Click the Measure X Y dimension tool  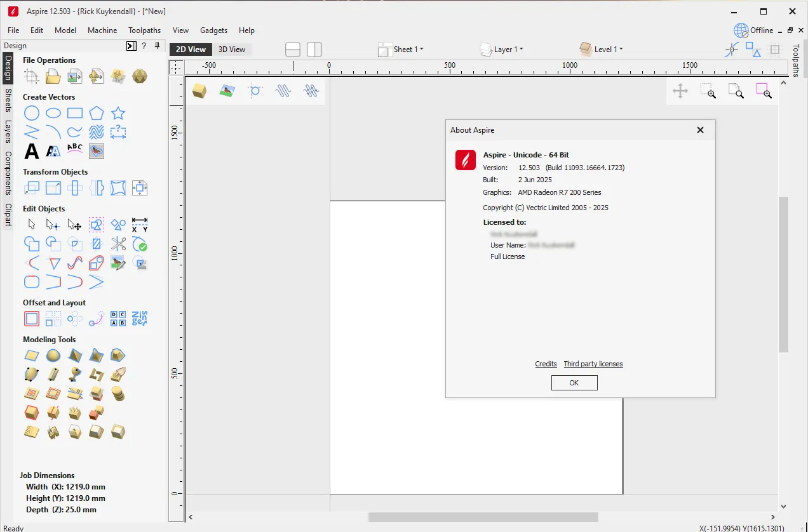click(140, 225)
